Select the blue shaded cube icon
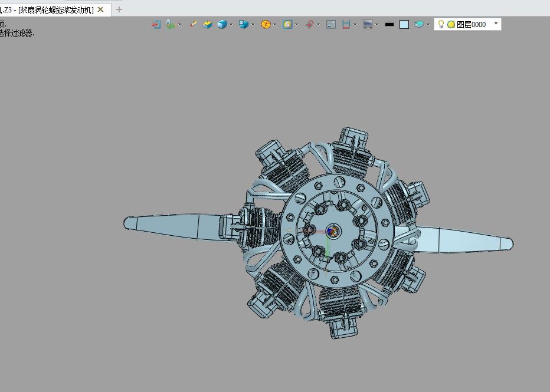 pos(222,24)
